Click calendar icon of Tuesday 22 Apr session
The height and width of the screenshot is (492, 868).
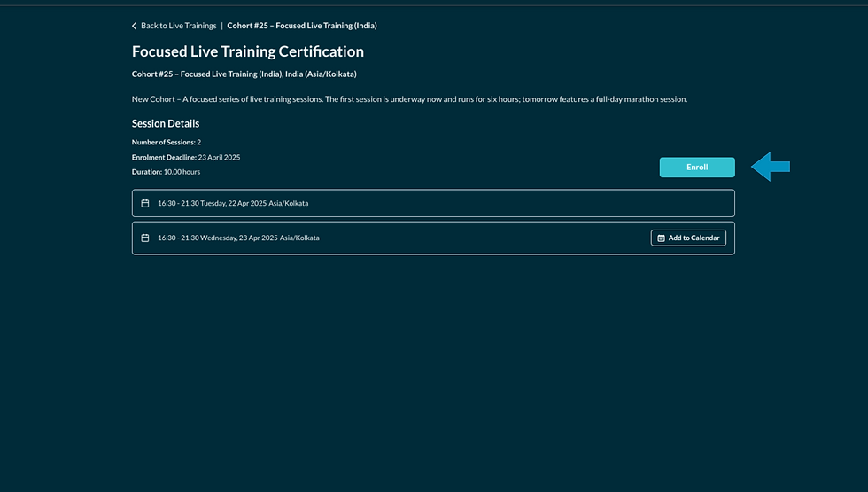click(145, 203)
